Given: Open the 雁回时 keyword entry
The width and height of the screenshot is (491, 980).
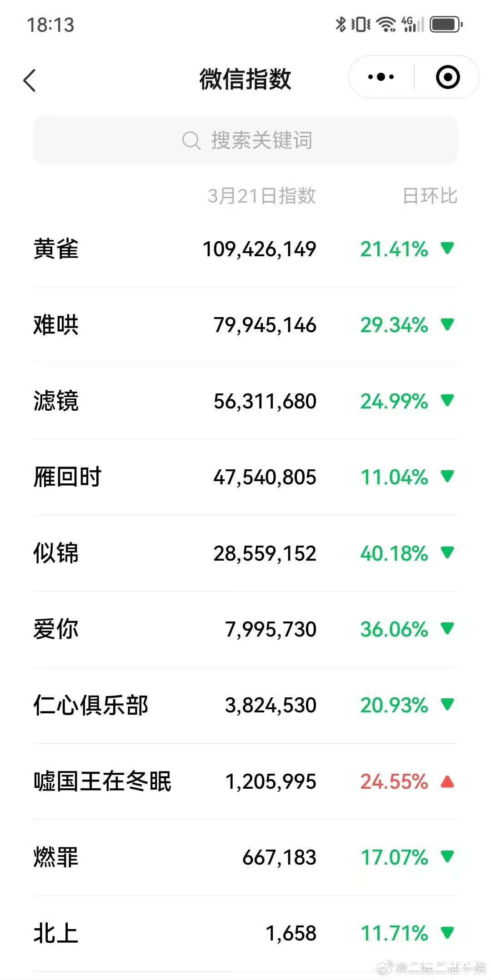Looking at the screenshot, I should pyautogui.click(x=67, y=477).
